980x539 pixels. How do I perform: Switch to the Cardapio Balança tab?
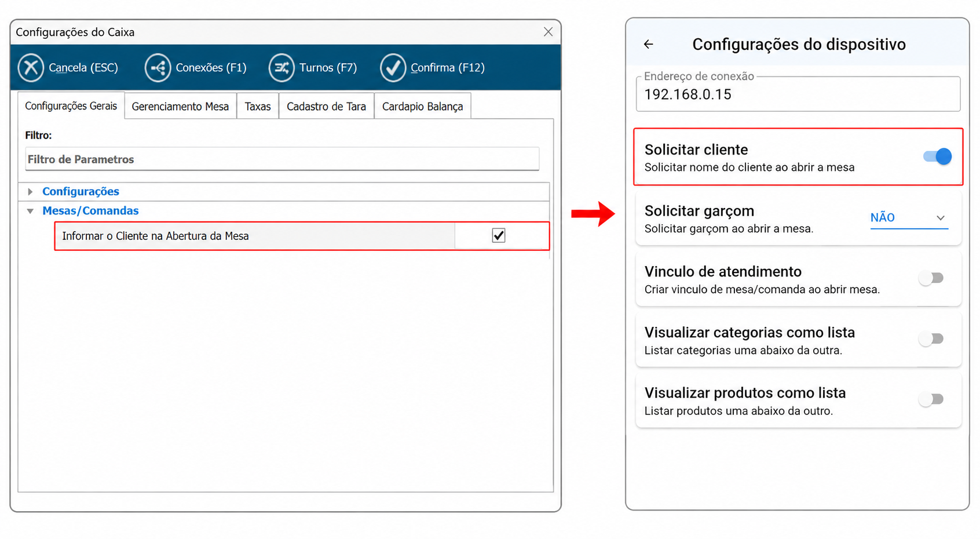pyautogui.click(x=423, y=107)
